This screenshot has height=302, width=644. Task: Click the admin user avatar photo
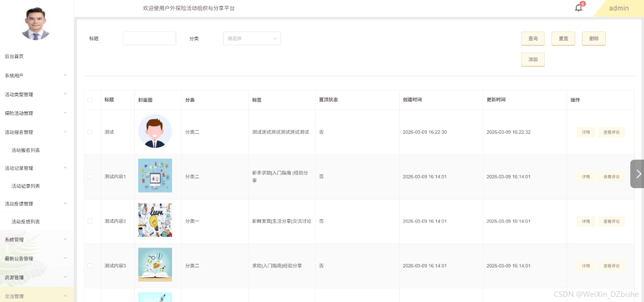(36, 24)
